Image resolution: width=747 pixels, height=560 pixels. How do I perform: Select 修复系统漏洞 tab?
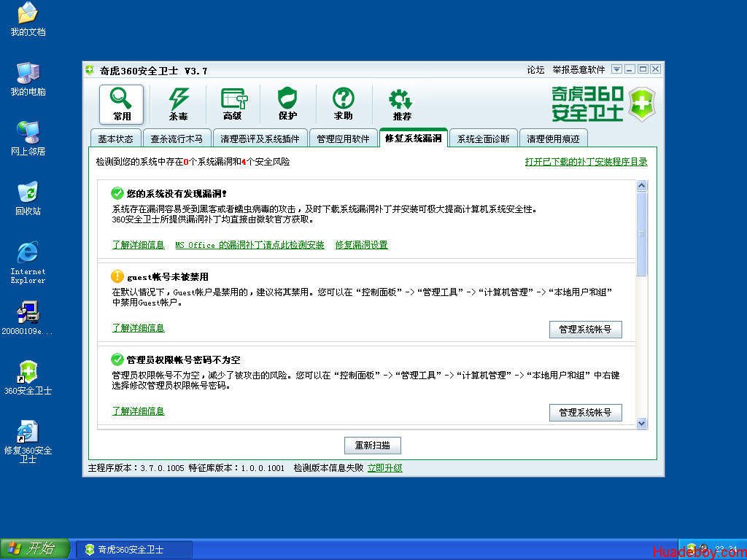(413, 138)
